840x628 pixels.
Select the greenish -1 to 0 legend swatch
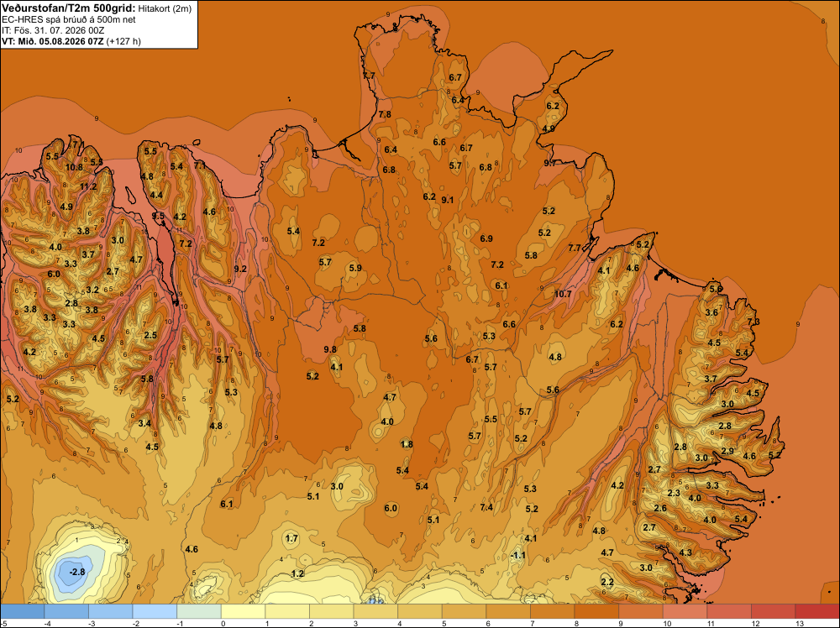point(199,611)
